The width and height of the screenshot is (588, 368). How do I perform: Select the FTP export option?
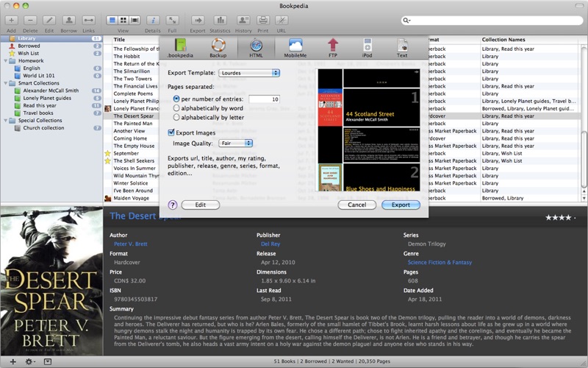(x=333, y=46)
